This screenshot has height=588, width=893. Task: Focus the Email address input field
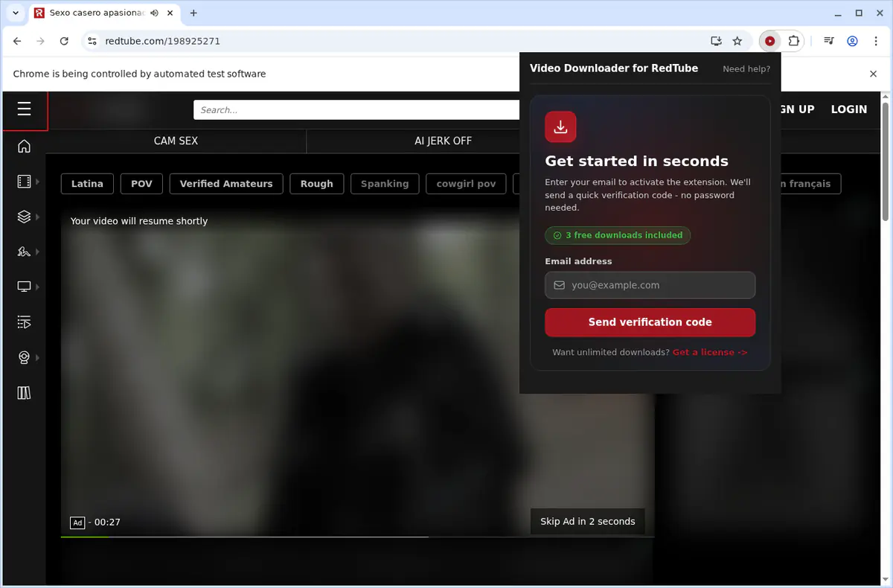(x=650, y=285)
